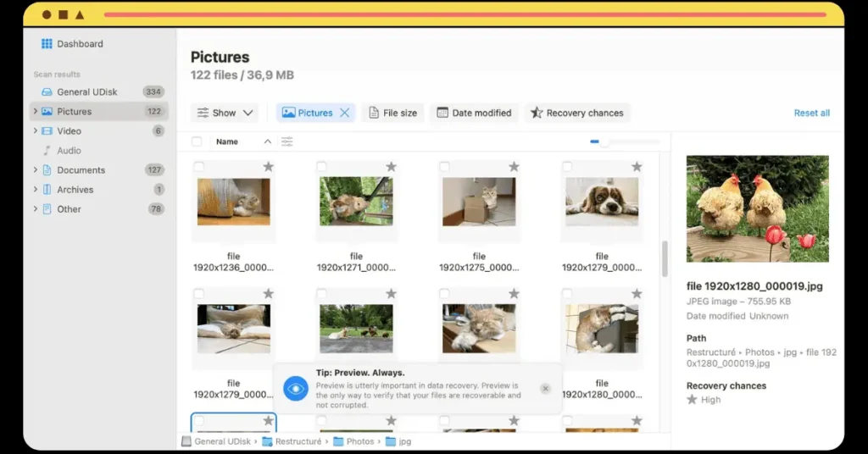Expand the Documents tree item
Screen dimensions: 868x454
(x=36, y=169)
